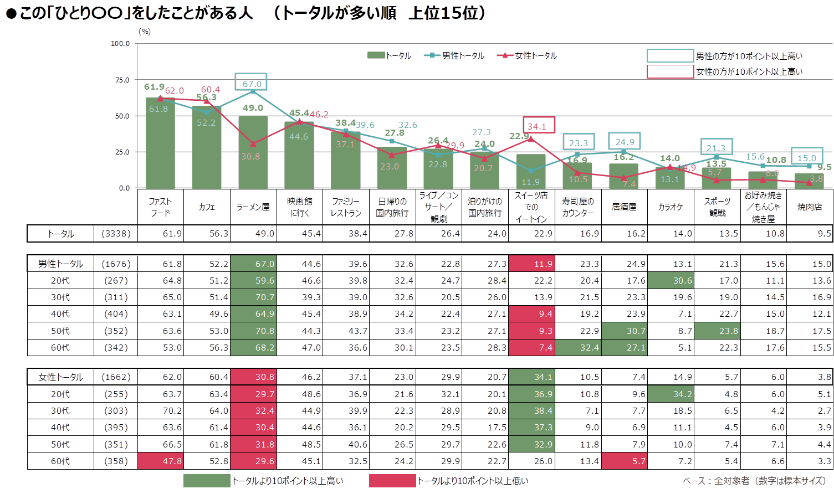Click the 女性トータル row label
This screenshot has width=834, height=504.
pyautogui.click(x=61, y=377)
